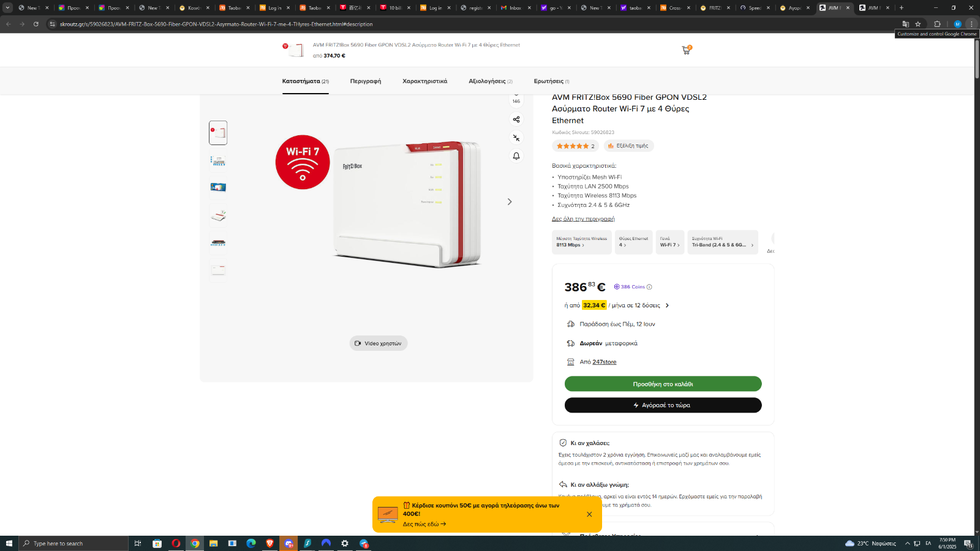Select the fifth product thumbnail
This screenshot has height=551, width=980.
(x=218, y=242)
